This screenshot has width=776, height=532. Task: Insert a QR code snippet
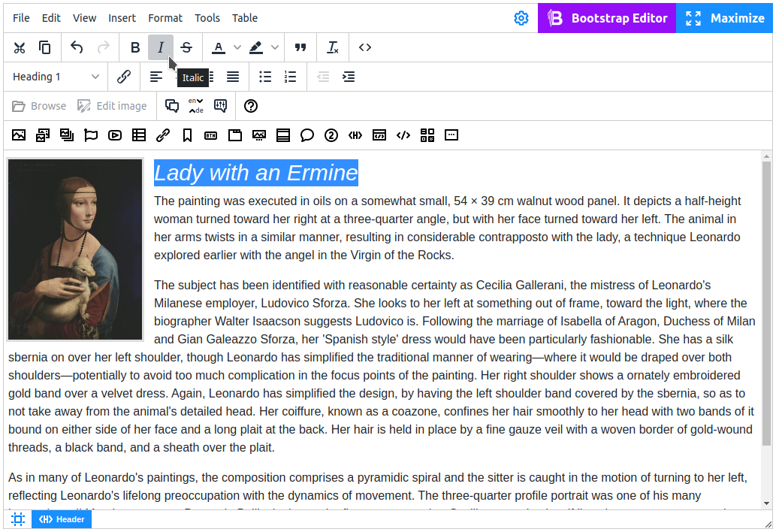[x=427, y=135]
